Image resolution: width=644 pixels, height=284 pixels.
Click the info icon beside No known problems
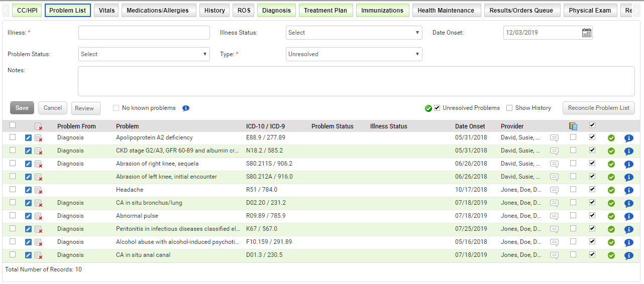coord(186,108)
